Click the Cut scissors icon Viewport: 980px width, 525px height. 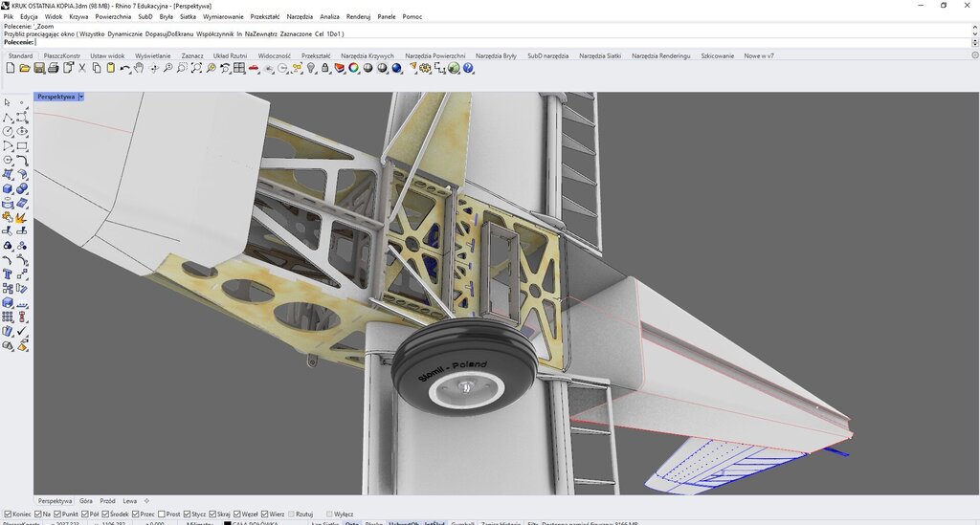tap(82, 68)
